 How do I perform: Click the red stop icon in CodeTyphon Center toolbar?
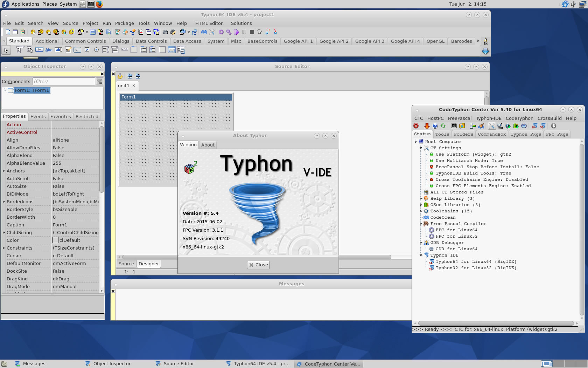tap(416, 126)
